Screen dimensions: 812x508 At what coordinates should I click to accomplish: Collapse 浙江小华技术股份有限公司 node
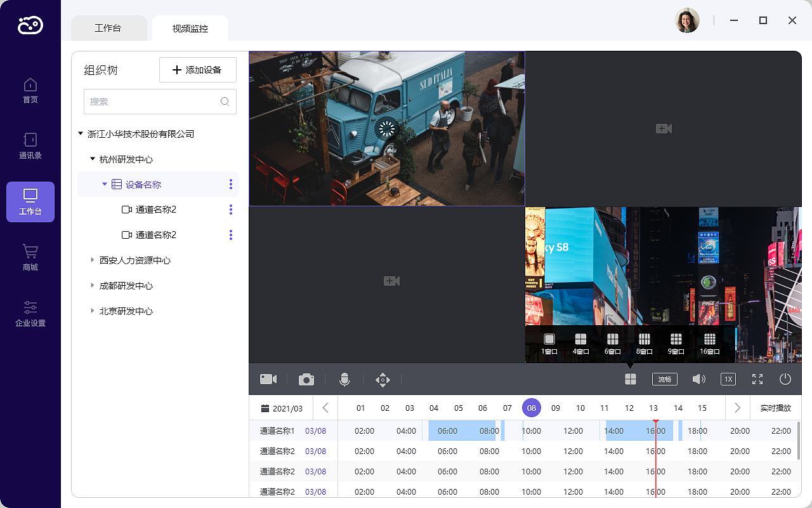pos(81,133)
